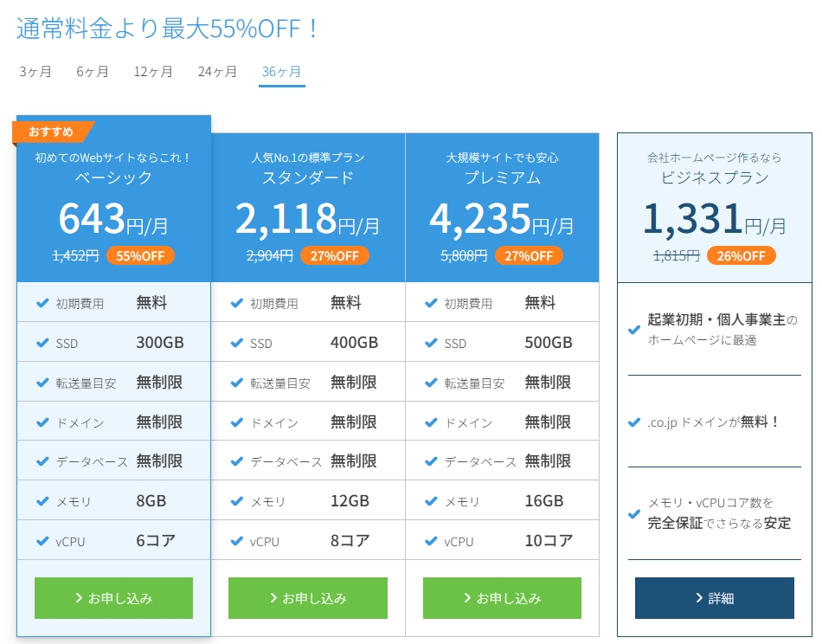The image size is (822, 644).
Task: Open the 24ヶ月 pricing tab
Action: (x=217, y=72)
